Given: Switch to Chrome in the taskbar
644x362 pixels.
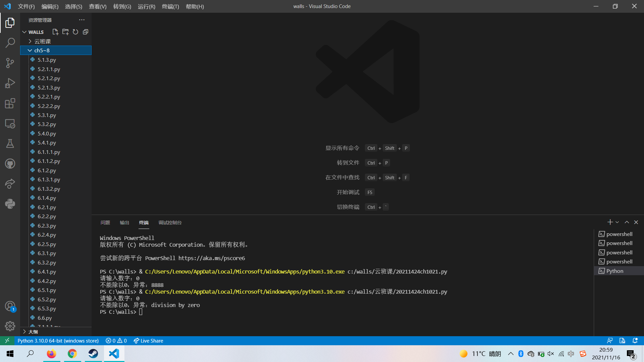Looking at the screenshot, I should point(72,354).
